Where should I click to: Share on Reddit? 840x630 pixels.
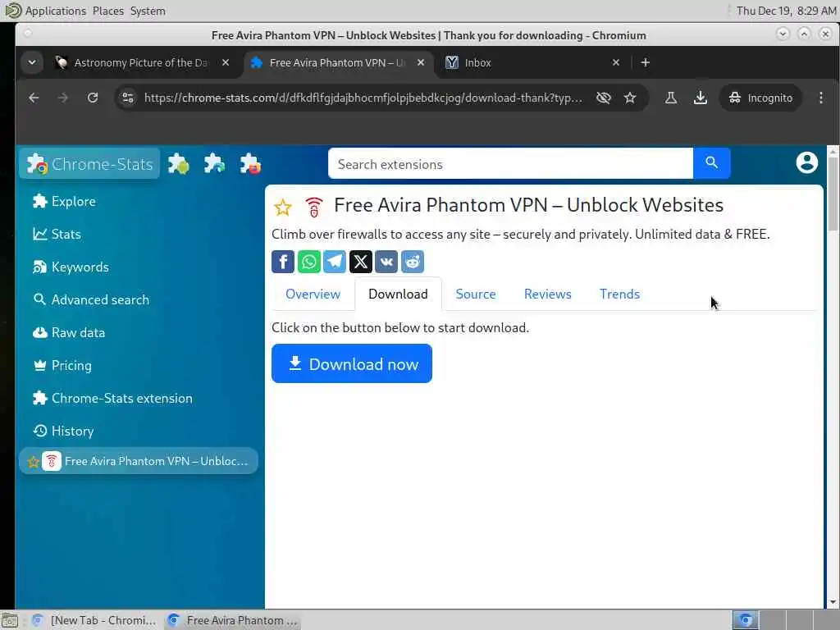413,262
